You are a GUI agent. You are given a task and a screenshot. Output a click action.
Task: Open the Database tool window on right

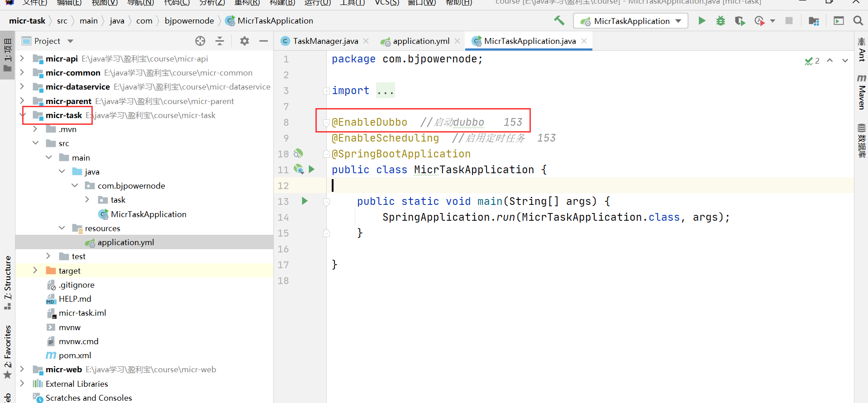pyautogui.click(x=861, y=140)
